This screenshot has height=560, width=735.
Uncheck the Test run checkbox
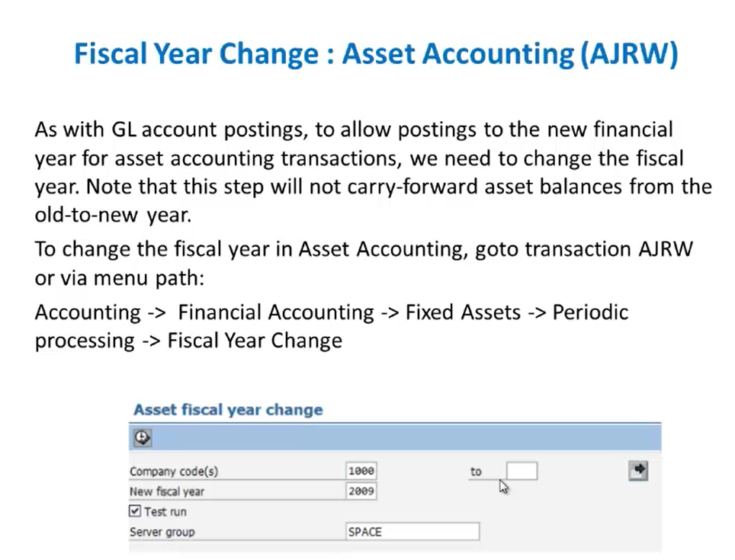135,510
